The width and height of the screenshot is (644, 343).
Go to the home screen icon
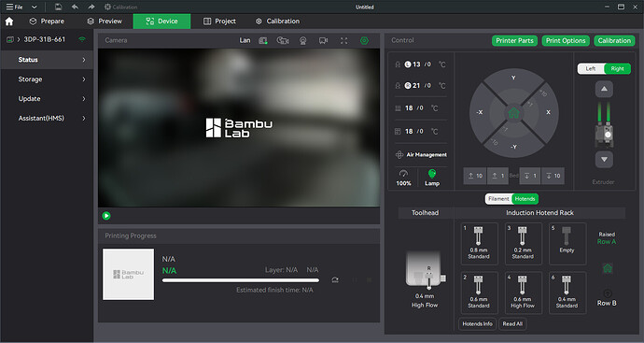click(x=9, y=21)
